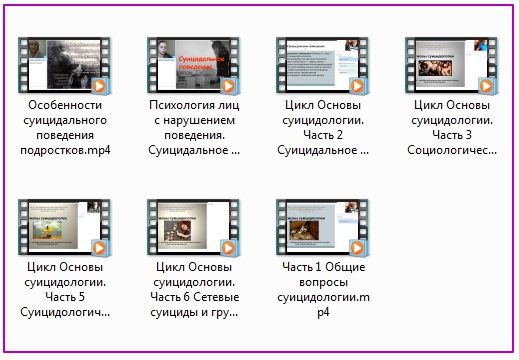Select the video thumbnail for Цикл Основы суицидологии Часть 3
This screenshot has height=360, width=519.
pyautogui.click(x=451, y=65)
